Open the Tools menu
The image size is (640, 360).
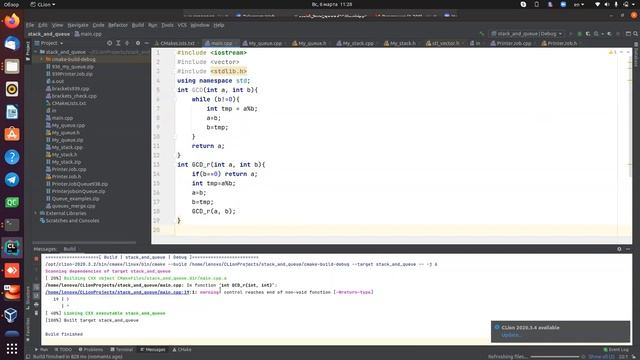point(167,25)
